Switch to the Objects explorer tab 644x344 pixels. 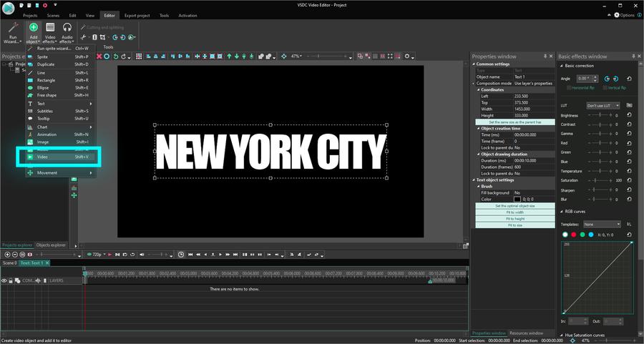(x=51, y=245)
